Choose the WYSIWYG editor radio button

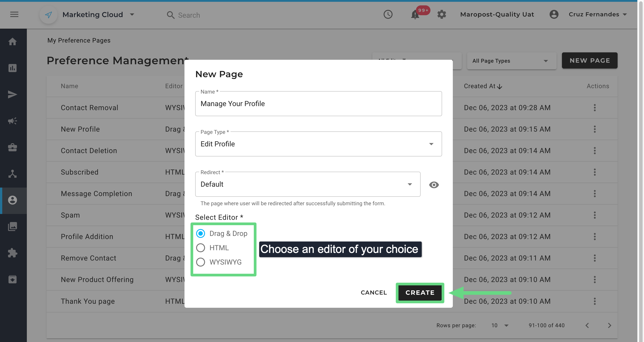[x=201, y=262]
